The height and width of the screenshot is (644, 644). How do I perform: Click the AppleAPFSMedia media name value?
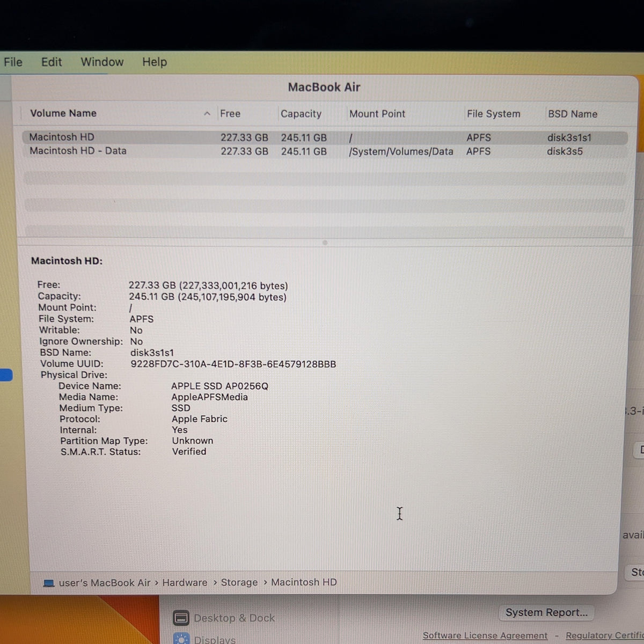click(210, 397)
